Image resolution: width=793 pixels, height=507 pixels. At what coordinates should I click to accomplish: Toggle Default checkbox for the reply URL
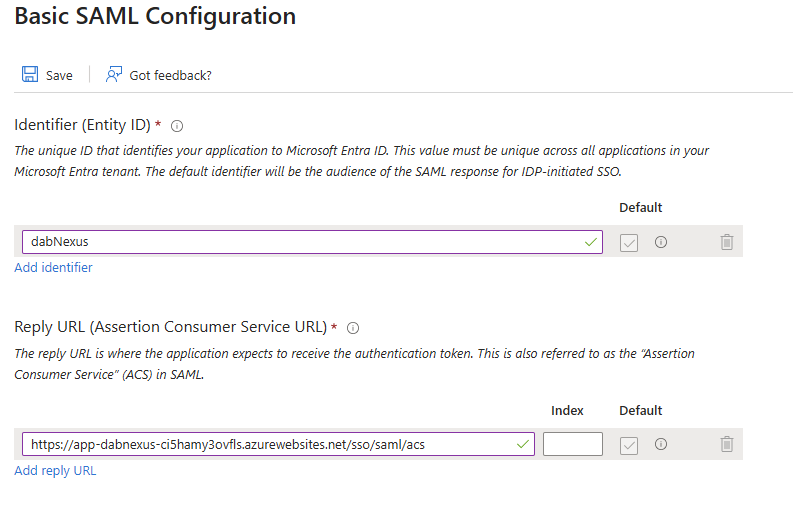point(629,444)
